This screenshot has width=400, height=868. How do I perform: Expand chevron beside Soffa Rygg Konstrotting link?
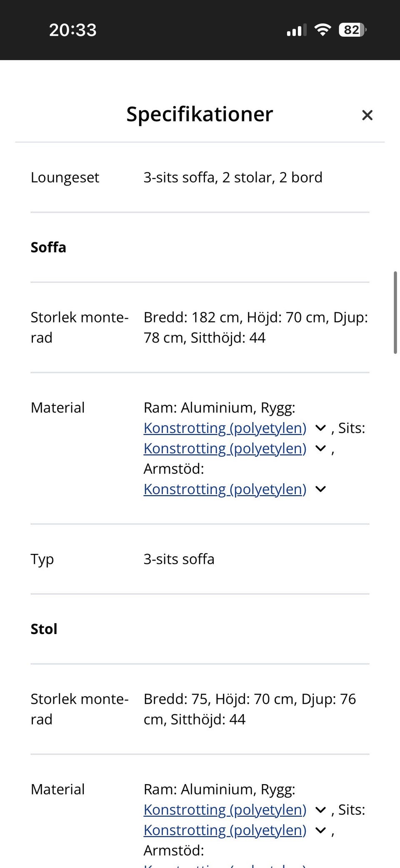320,428
